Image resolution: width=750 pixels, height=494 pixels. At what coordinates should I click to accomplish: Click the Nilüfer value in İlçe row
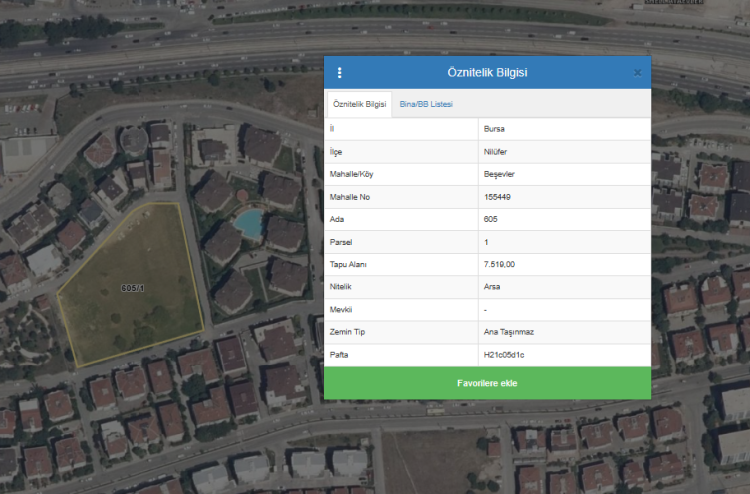[496, 152]
